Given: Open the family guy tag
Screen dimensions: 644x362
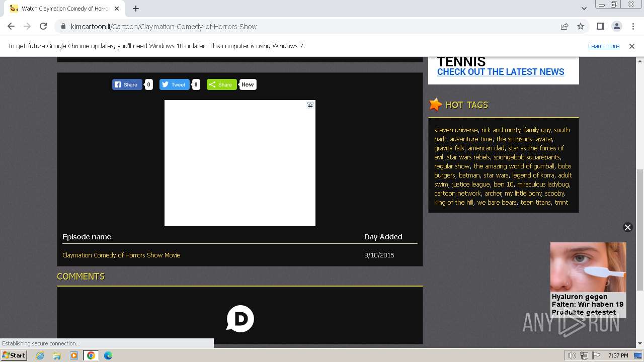Looking at the screenshot, I should (x=537, y=130).
